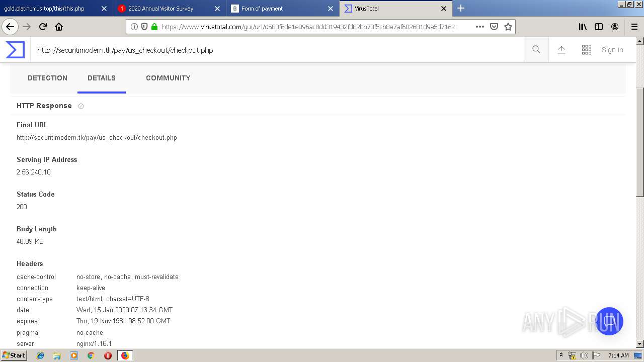Toggle the sidebar view icon
The image size is (644, 362).
pyautogui.click(x=599, y=27)
